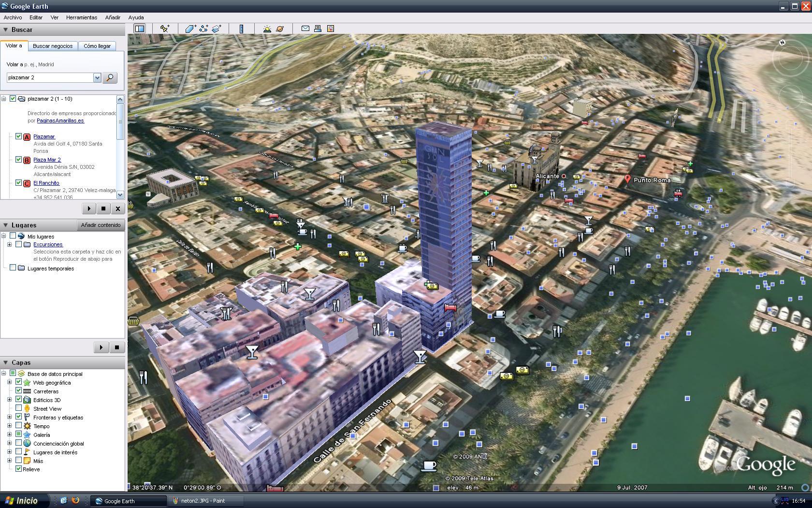Uncheck the Edificios 3D layer checkbox
The width and height of the screenshot is (812, 508).
coord(18,400)
